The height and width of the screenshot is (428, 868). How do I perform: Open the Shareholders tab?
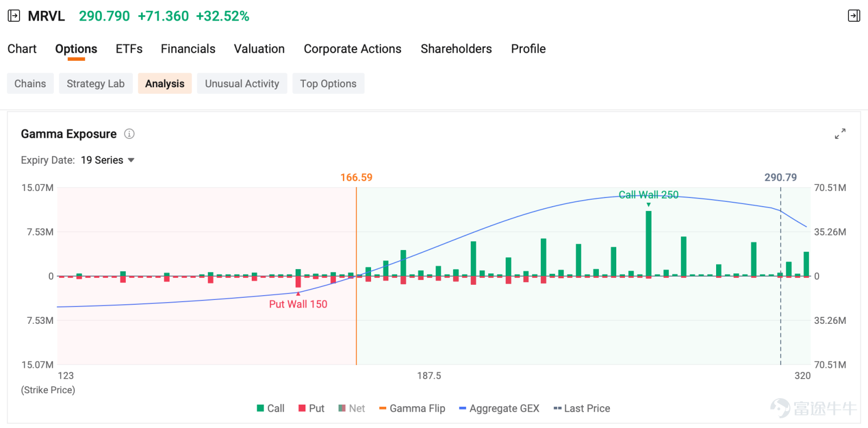(456, 49)
